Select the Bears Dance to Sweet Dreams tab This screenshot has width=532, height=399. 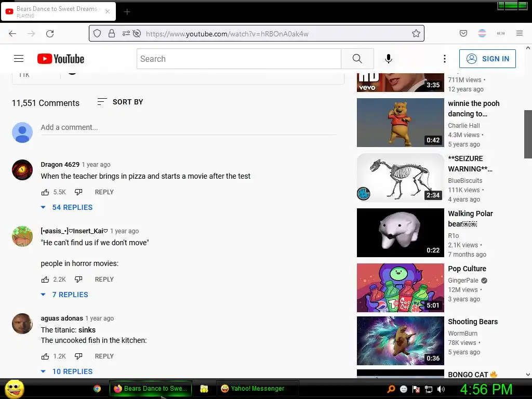[58, 11]
